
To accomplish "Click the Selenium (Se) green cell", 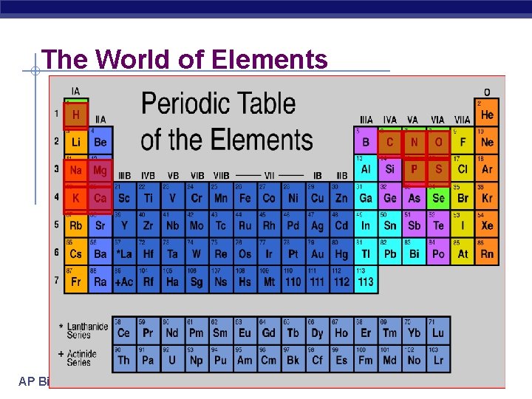I will tap(438, 197).
